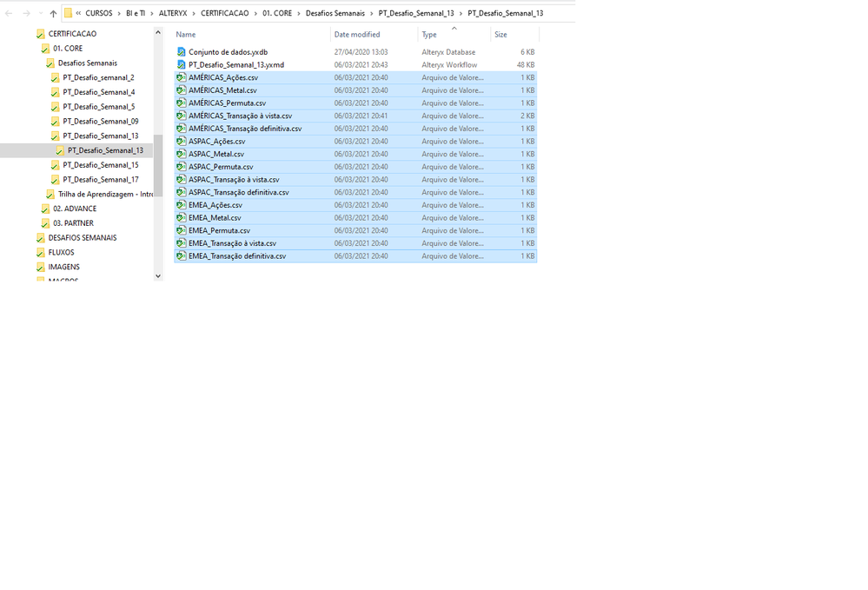868x590 pixels.
Task: Open the PT_Desafio_Semanal_17 tree folder
Action: 101,179
